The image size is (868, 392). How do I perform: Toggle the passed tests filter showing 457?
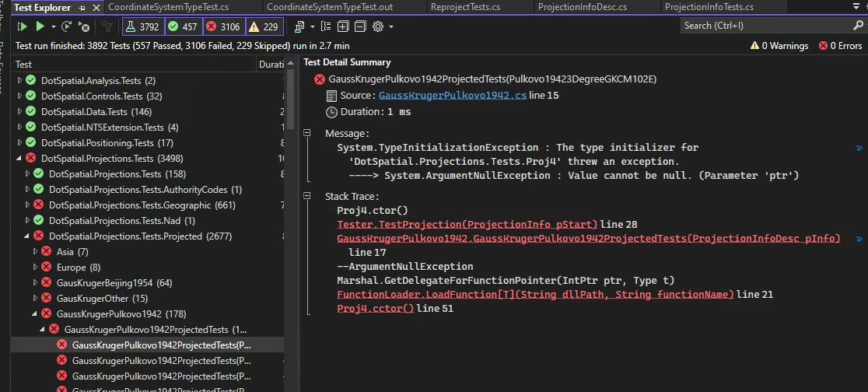click(184, 26)
